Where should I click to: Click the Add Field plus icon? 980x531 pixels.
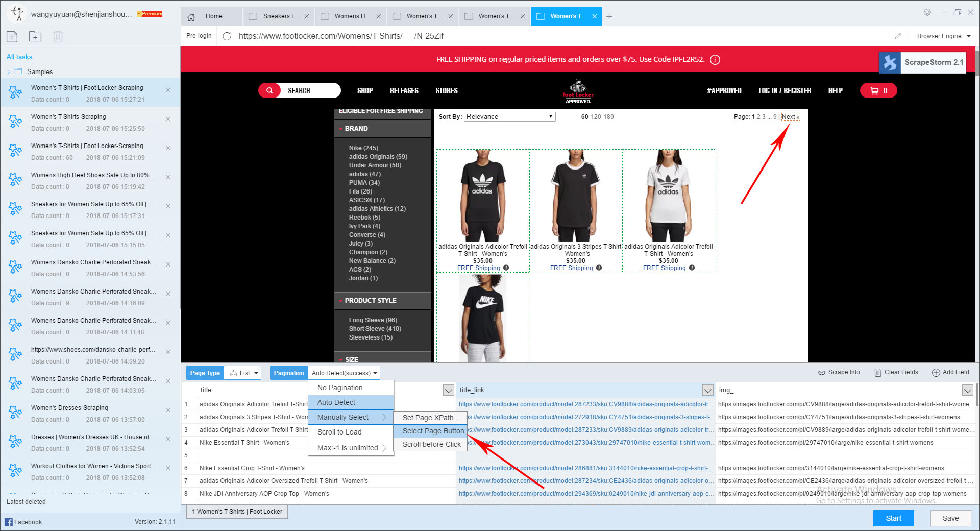point(936,373)
